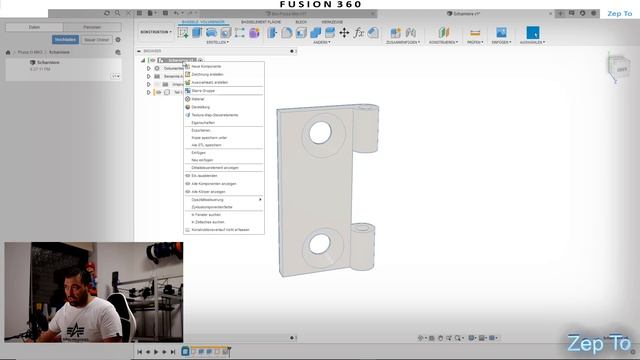Switch to the Daten panel tab
Screen dimensions: 640x360
pyautogui.click(x=34, y=27)
